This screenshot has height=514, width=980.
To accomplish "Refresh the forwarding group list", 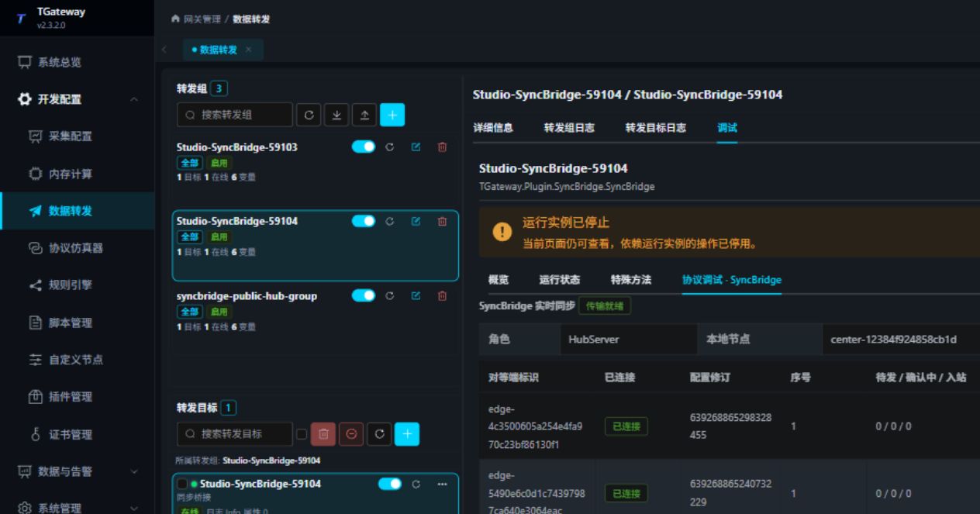I will click(x=309, y=115).
